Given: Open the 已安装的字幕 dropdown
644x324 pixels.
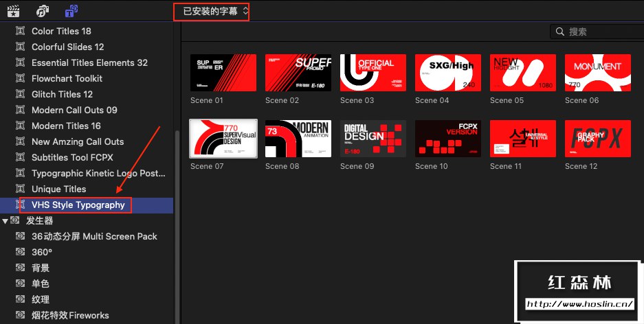Looking at the screenshot, I should (x=216, y=12).
